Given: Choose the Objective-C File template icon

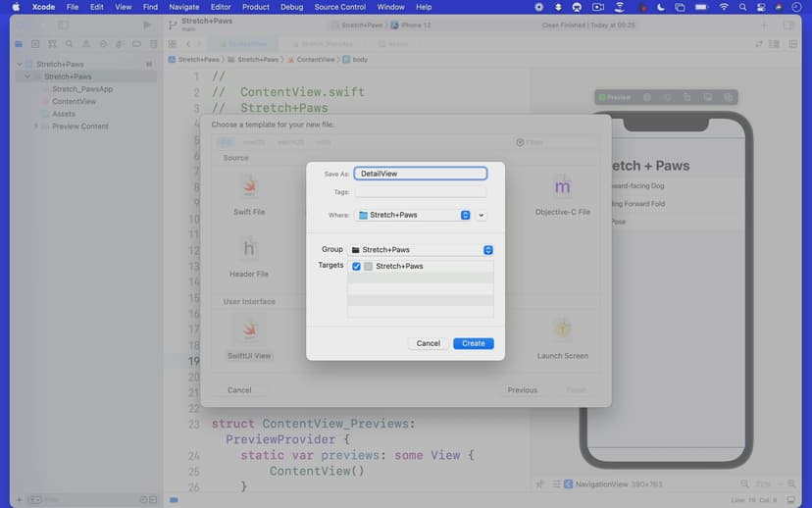Looking at the screenshot, I should point(562,186).
